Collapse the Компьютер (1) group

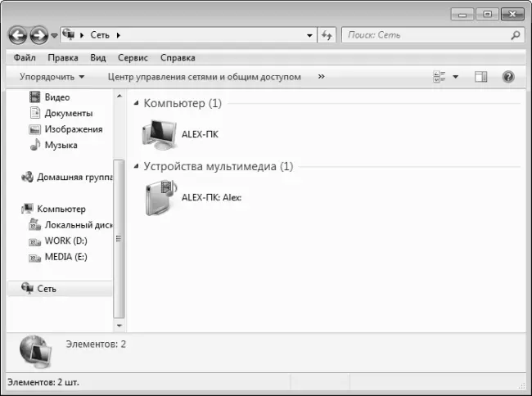(x=137, y=104)
